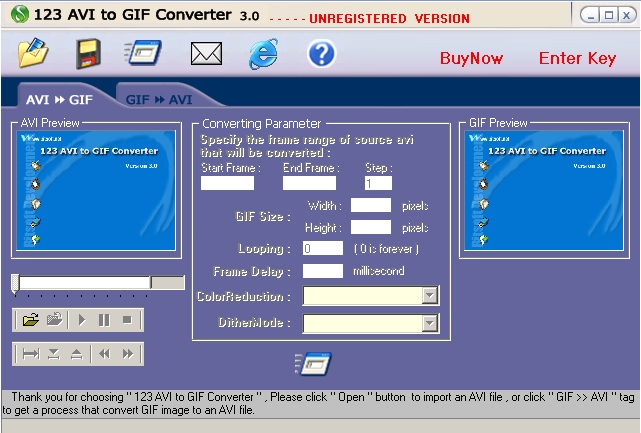The width and height of the screenshot is (641, 433).
Task: Click the 'Converting Parameter' group label
Action: pyautogui.click(x=262, y=123)
